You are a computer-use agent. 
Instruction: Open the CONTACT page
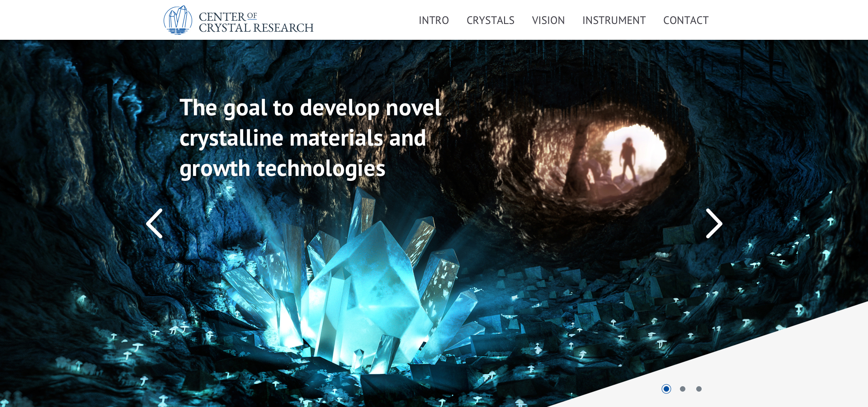click(x=685, y=20)
